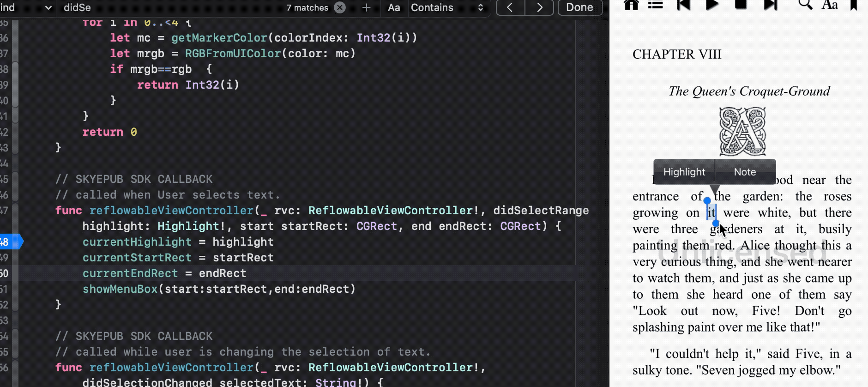
Task: Jump to next search match
Action: [539, 7]
